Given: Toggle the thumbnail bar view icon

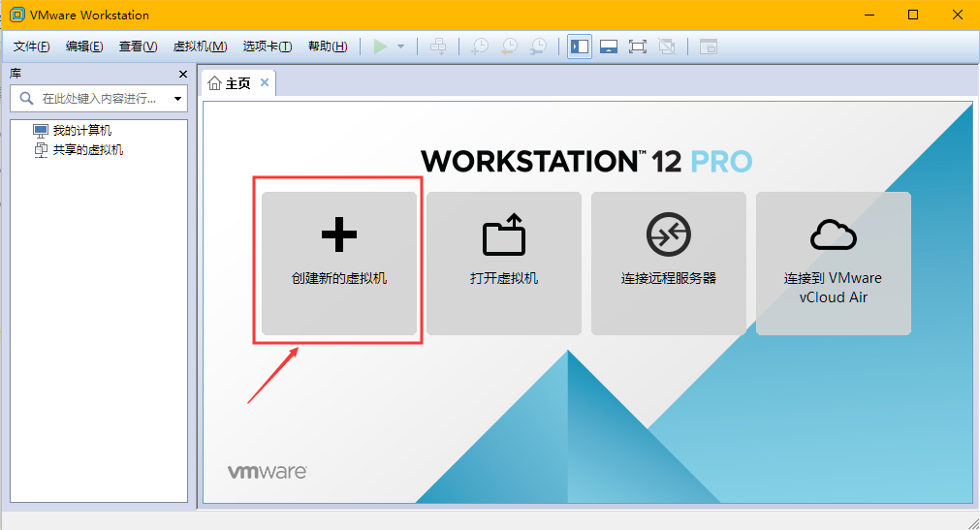Looking at the screenshot, I should tap(609, 47).
